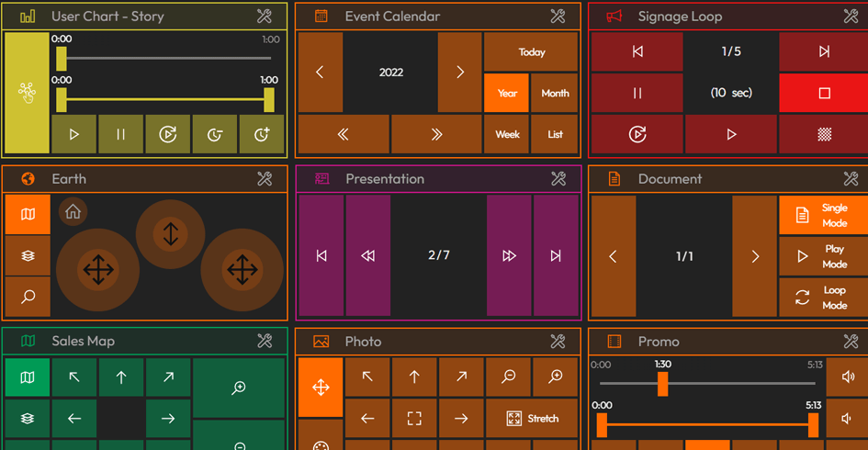868x450 pixels.
Task: Skip to previous item in Signage Loop
Action: (x=637, y=51)
